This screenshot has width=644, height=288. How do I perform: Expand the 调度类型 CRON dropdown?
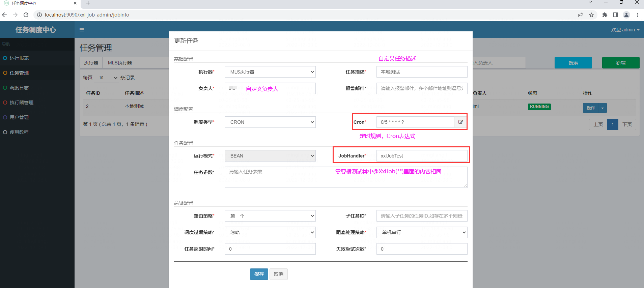click(x=270, y=122)
